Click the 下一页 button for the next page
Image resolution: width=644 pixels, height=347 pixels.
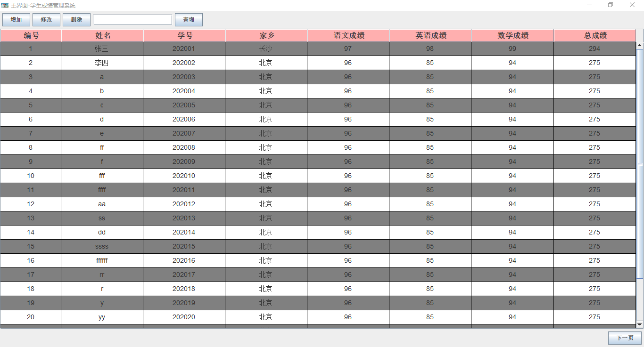(x=624, y=338)
